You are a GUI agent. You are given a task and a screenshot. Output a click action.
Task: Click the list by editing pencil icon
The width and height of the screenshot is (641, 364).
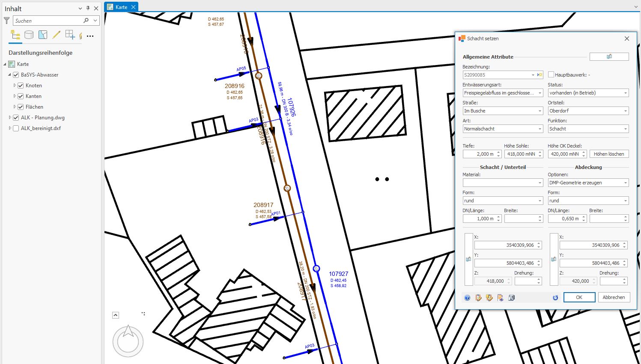(x=56, y=35)
